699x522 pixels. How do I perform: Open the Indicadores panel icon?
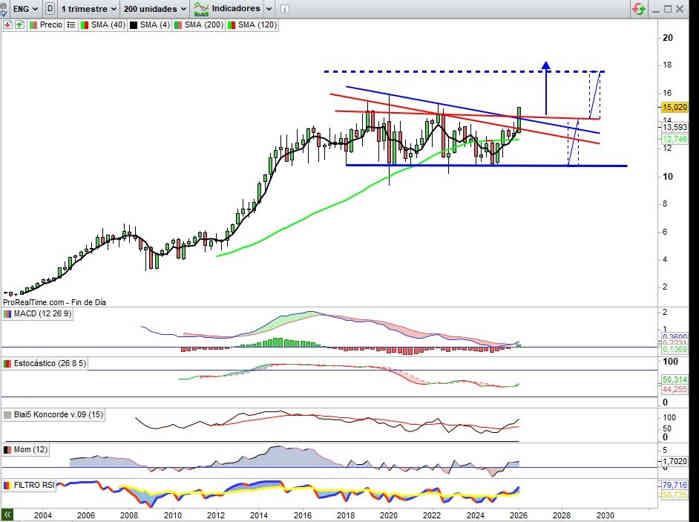click(x=199, y=8)
